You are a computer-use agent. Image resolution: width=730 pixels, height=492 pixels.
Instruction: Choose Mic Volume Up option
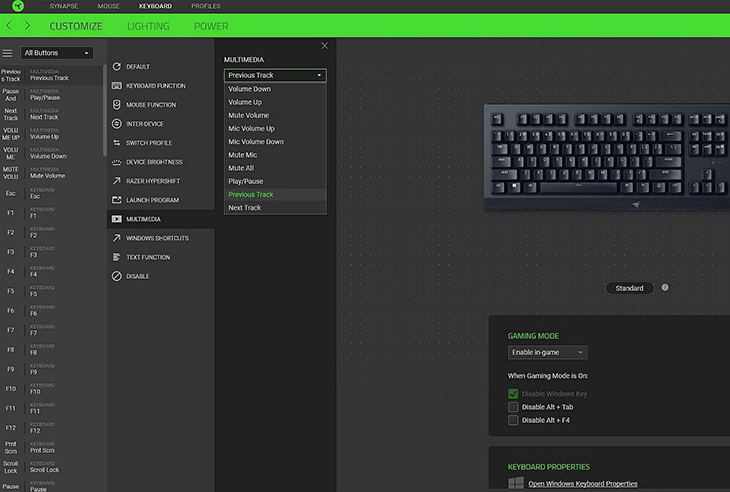point(275,128)
